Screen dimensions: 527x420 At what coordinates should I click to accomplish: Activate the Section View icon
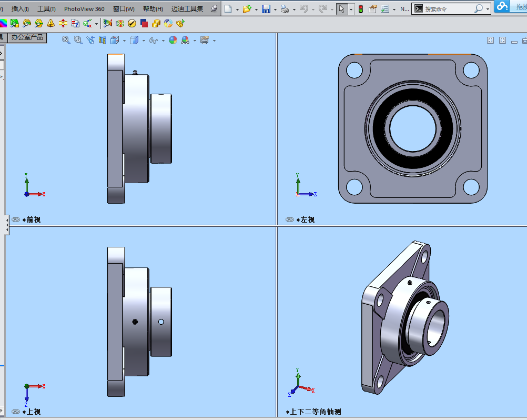(103, 41)
